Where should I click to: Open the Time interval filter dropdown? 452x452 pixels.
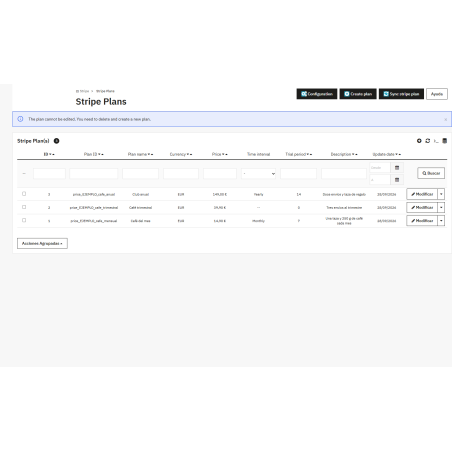tap(258, 174)
